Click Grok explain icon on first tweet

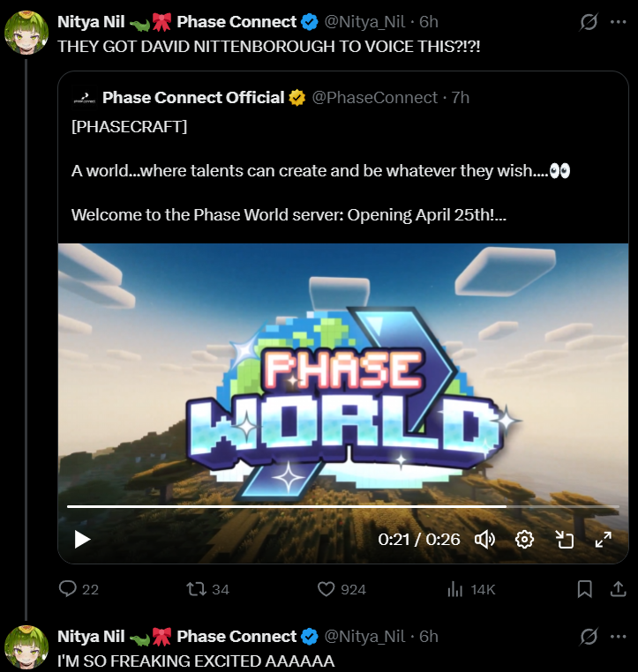point(589,22)
